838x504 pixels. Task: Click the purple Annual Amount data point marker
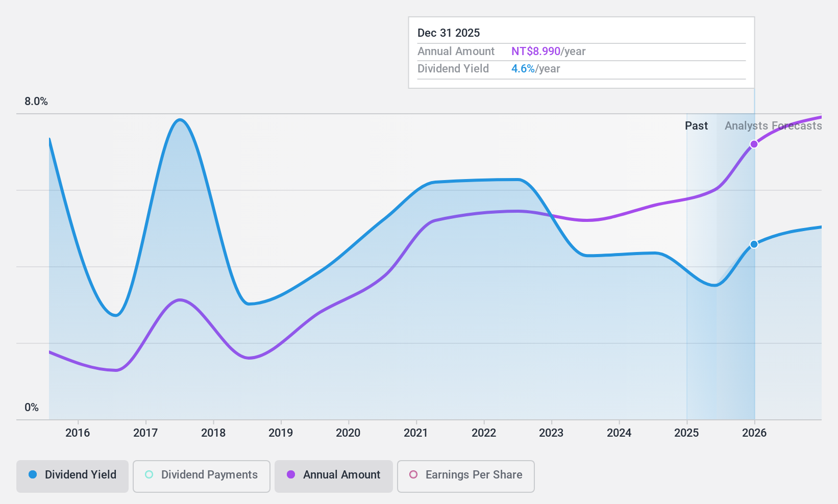[754, 144]
